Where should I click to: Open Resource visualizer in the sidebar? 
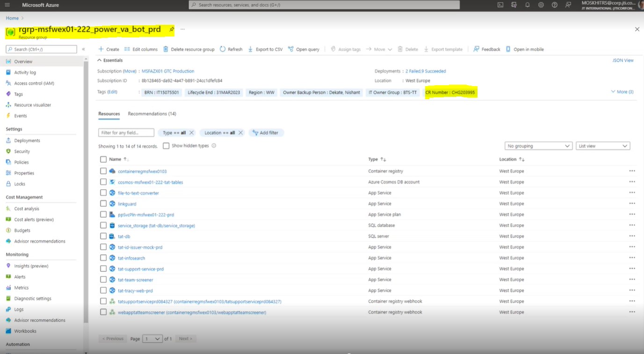click(33, 105)
